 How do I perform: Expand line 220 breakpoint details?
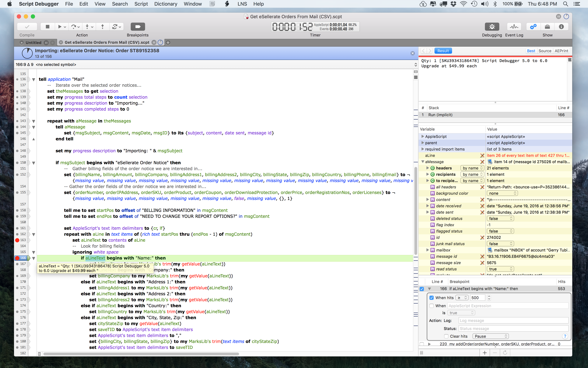tap(429, 344)
